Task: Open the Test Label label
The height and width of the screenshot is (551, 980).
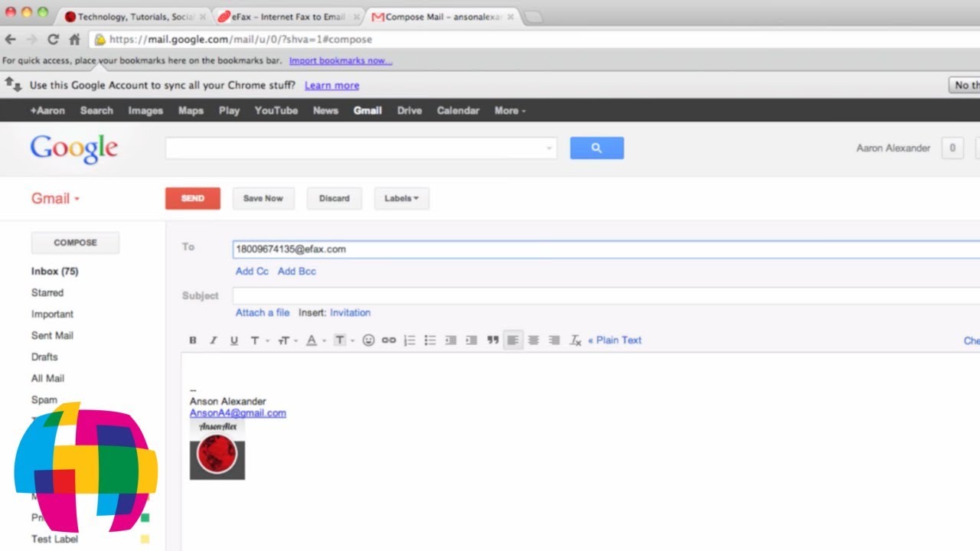Action: [54, 540]
